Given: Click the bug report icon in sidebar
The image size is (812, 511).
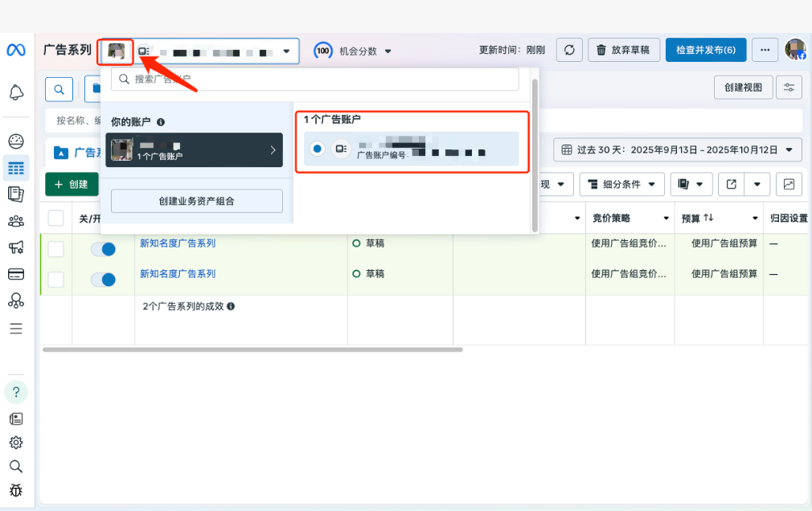Looking at the screenshot, I should pos(16,490).
